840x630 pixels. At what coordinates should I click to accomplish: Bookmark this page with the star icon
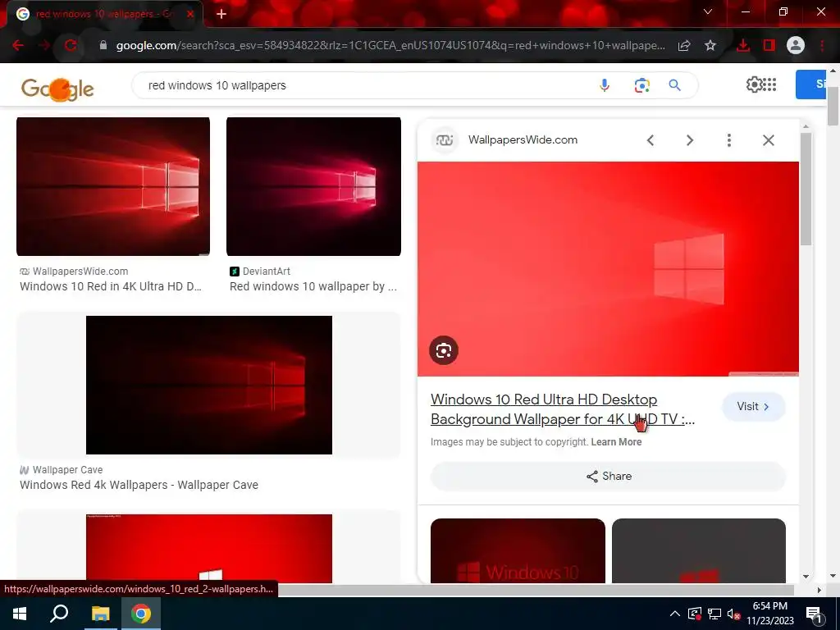coord(710,46)
